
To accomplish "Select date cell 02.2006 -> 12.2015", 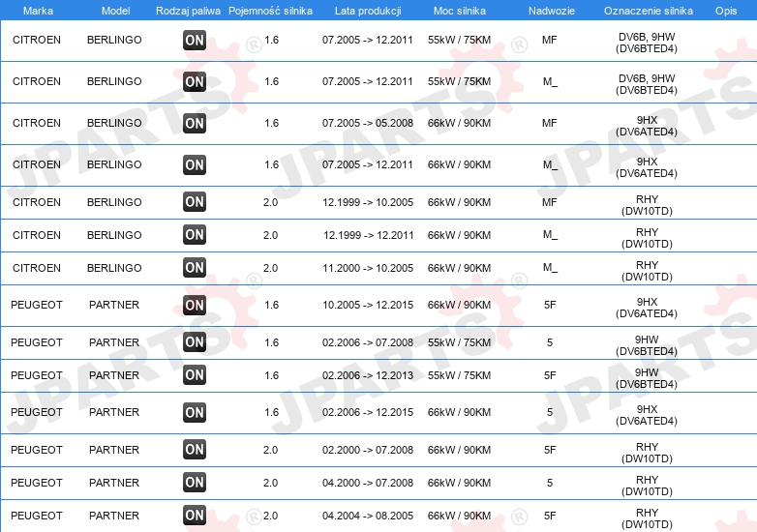I will 368,412.
